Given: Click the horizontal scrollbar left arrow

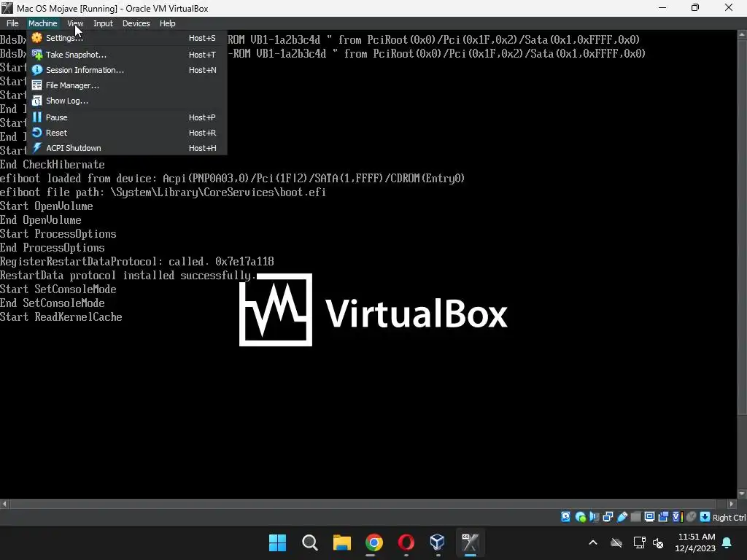Looking at the screenshot, I should (4, 504).
